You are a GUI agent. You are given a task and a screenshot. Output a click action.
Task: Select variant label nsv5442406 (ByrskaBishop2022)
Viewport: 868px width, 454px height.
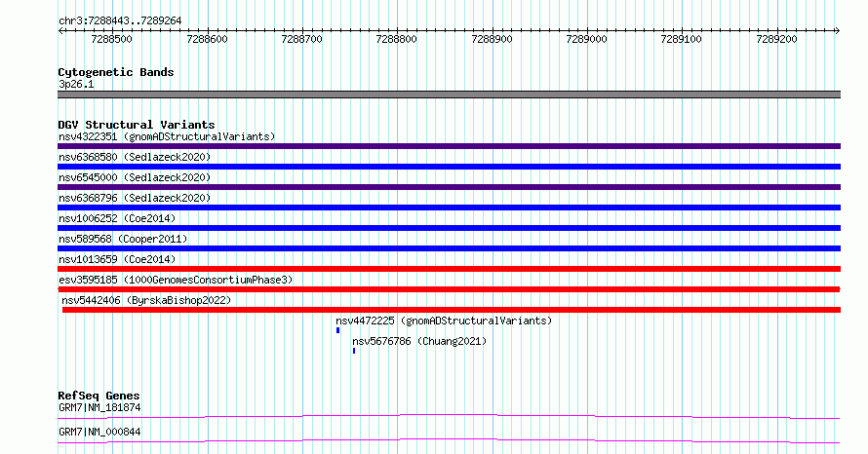click(x=146, y=300)
